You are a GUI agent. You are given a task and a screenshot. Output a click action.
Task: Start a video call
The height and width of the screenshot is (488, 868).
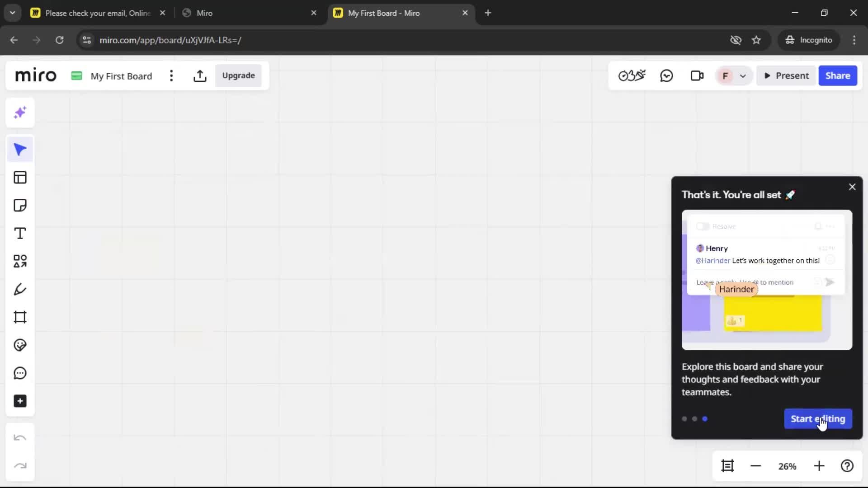697,75
